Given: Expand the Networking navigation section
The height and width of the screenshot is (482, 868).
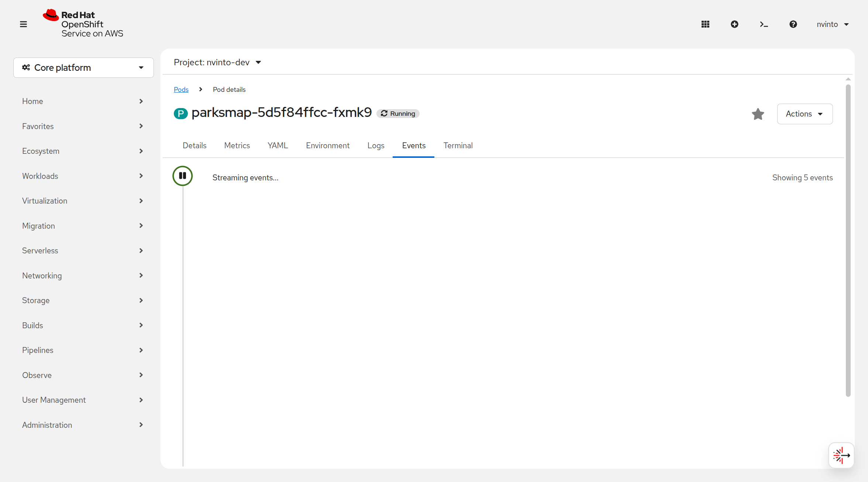Looking at the screenshot, I should tap(83, 275).
